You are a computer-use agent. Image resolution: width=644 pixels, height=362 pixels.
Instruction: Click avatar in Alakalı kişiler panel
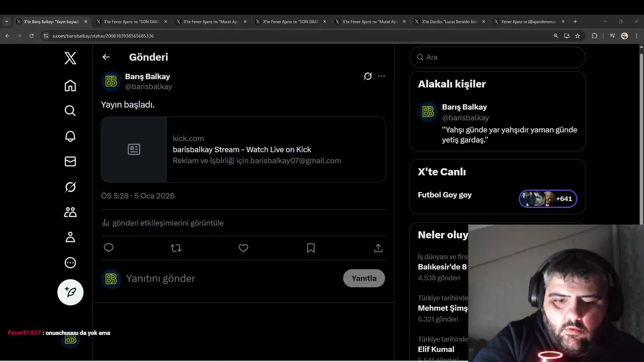[428, 112]
